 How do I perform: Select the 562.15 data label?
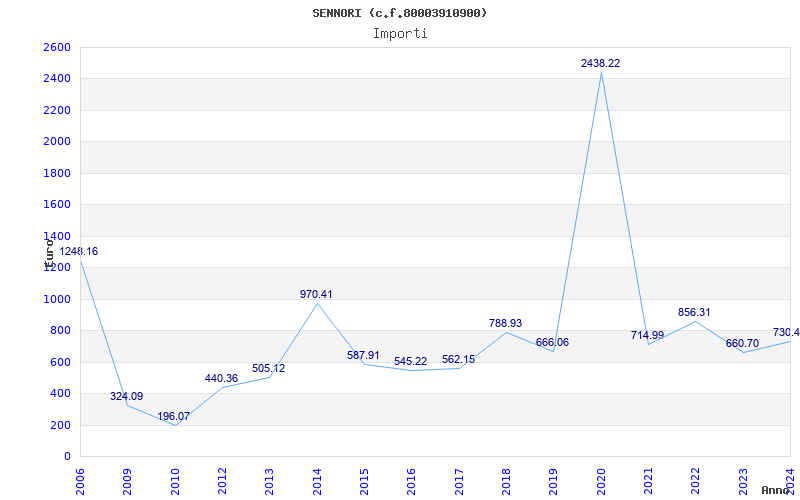tap(458, 359)
